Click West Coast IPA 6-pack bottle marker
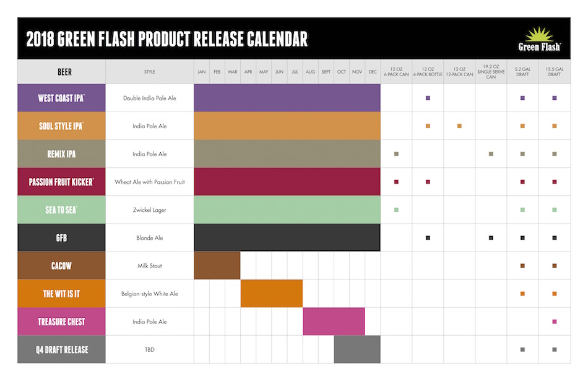The image size is (588, 381). click(x=428, y=98)
